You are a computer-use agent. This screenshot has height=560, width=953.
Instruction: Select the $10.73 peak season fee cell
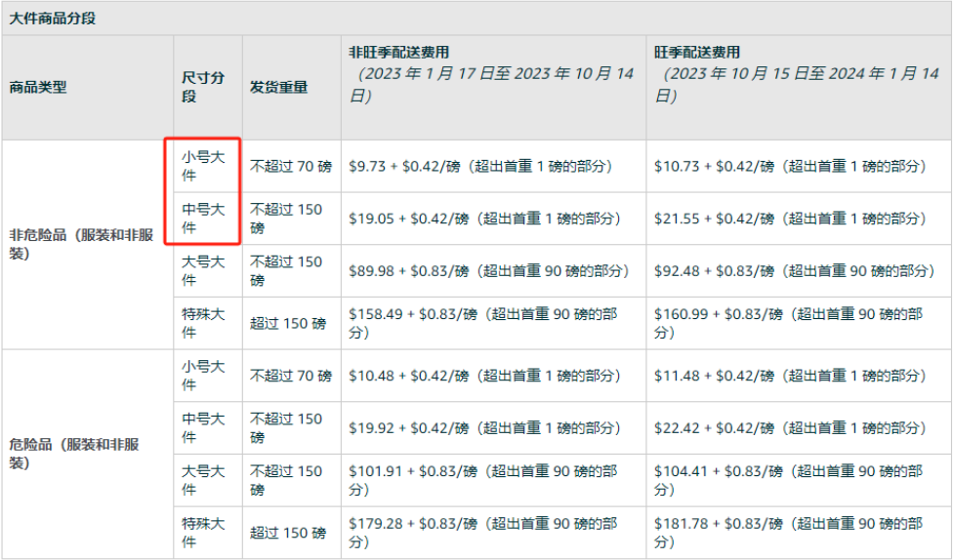pos(789,167)
